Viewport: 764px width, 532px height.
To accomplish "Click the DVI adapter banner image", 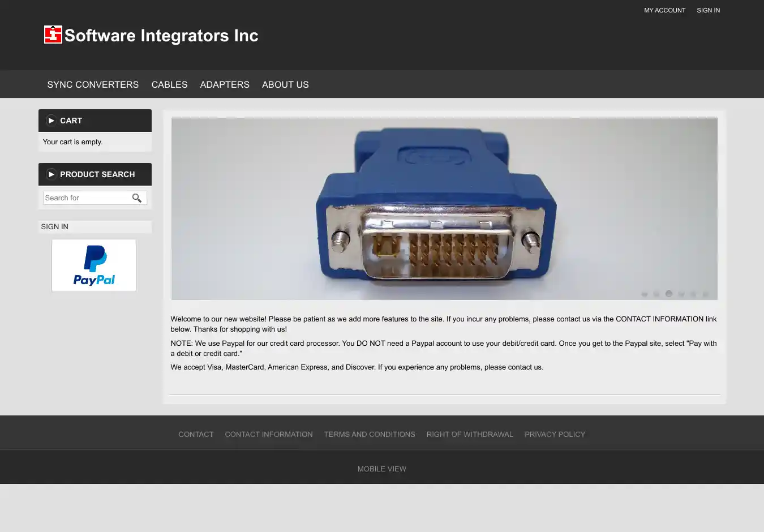I will pyautogui.click(x=444, y=208).
